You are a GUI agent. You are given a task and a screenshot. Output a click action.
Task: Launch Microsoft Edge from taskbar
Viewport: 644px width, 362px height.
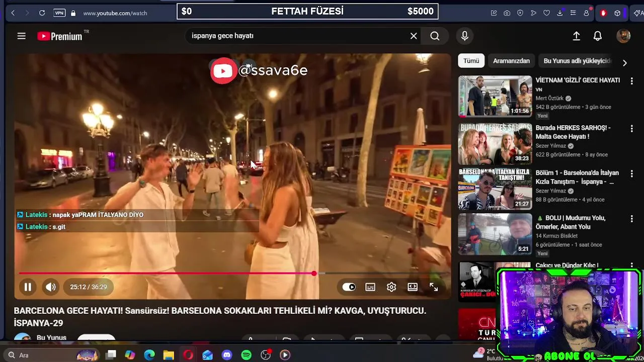pos(149,355)
